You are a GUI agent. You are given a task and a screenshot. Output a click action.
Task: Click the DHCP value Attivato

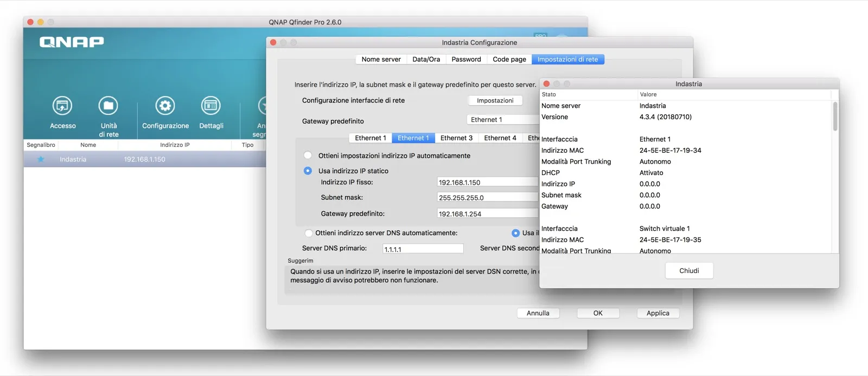pos(651,173)
